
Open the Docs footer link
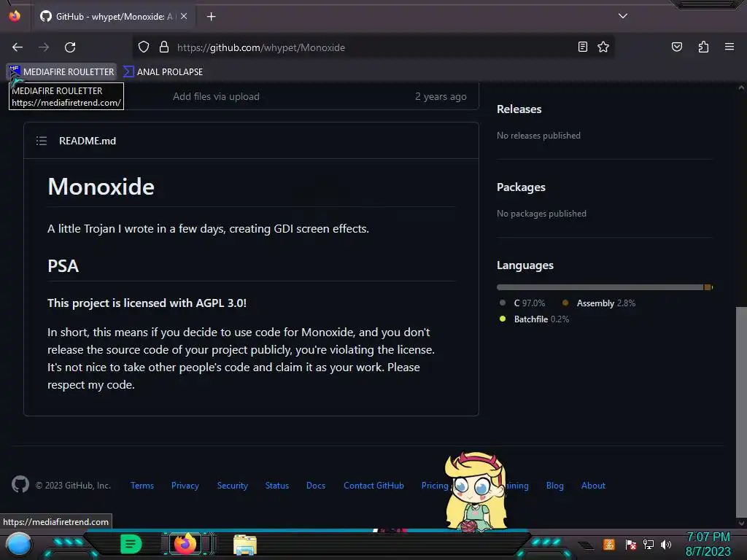coord(315,486)
